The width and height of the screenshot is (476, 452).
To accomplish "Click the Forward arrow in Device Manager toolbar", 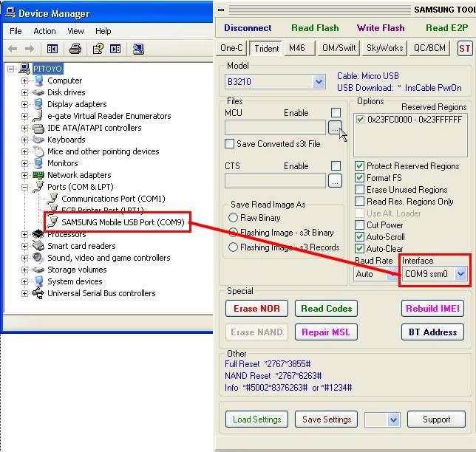I will click(x=30, y=49).
